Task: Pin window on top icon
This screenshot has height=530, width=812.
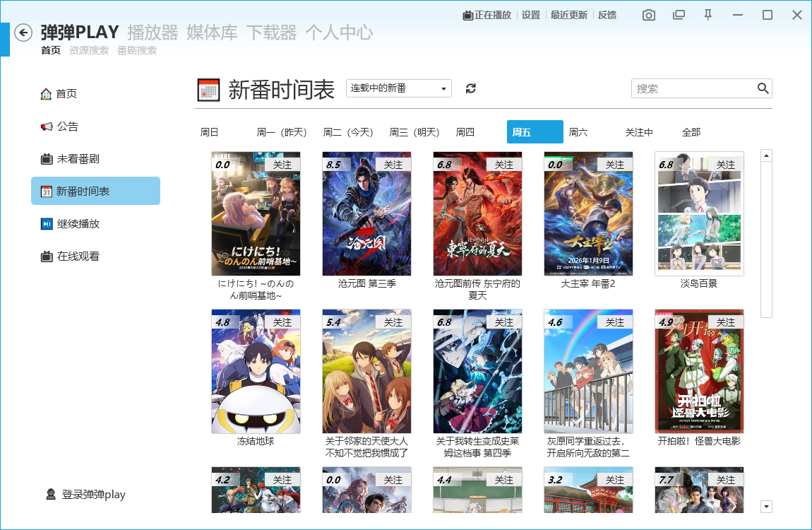Action: (x=708, y=15)
